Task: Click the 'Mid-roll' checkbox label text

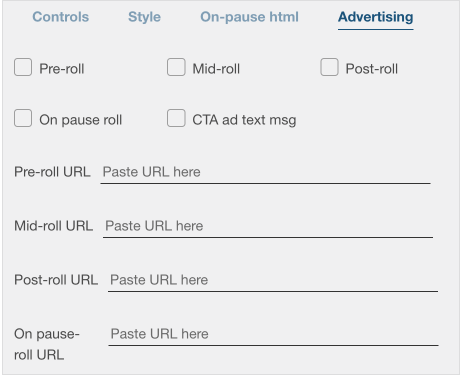Action: (x=216, y=69)
